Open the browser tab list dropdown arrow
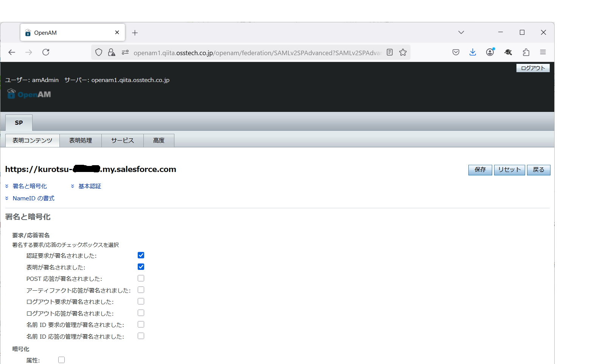 coord(461,33)
